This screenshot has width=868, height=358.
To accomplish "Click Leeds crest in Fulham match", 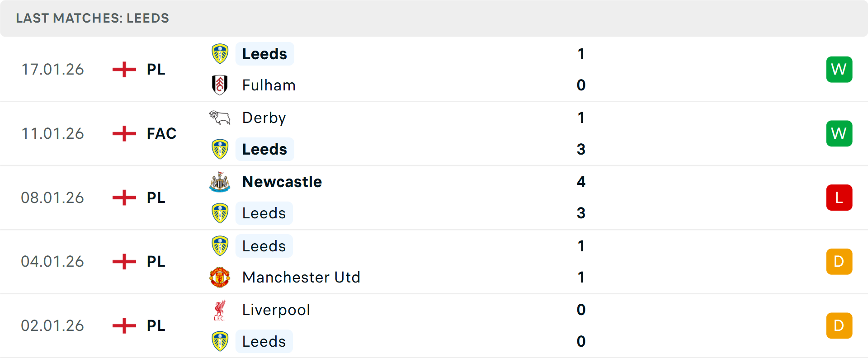I will coord(220,54).
